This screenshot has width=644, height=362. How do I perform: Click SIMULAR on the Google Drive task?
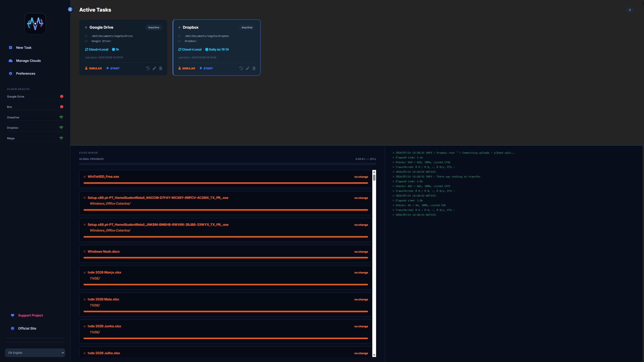pyautogui.click(x=93, y=68)
